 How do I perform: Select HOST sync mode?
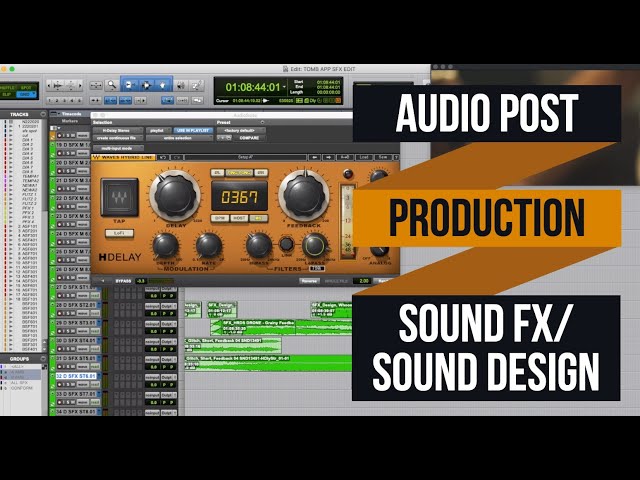239,218
